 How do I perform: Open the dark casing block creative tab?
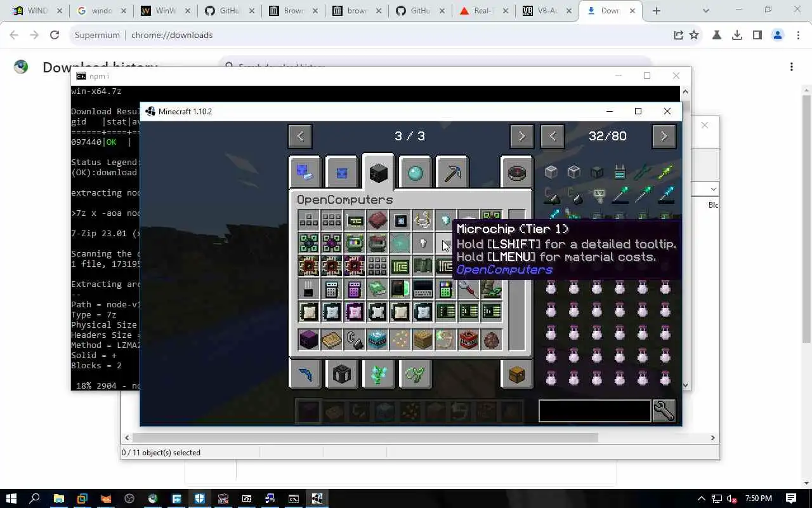point(342,374)
